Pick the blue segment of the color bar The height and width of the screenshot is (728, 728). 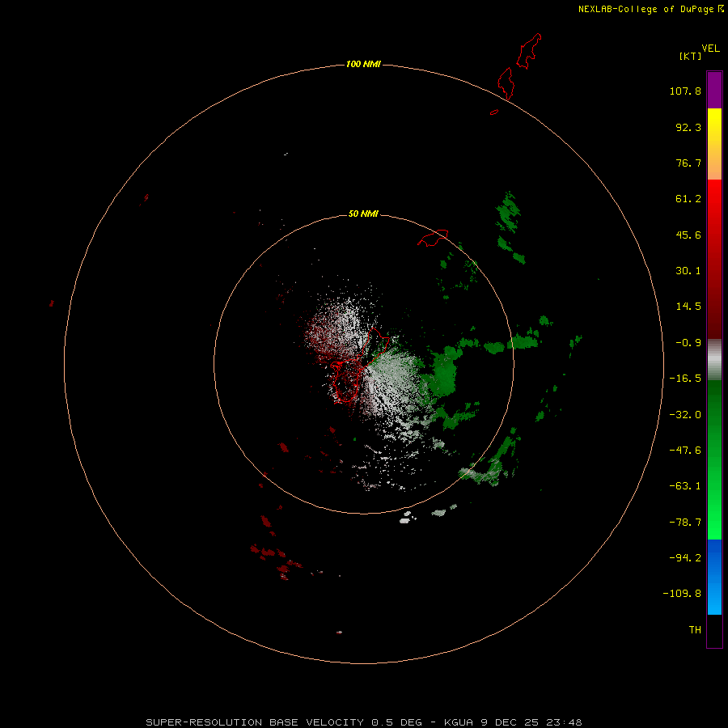click(714, 577)
